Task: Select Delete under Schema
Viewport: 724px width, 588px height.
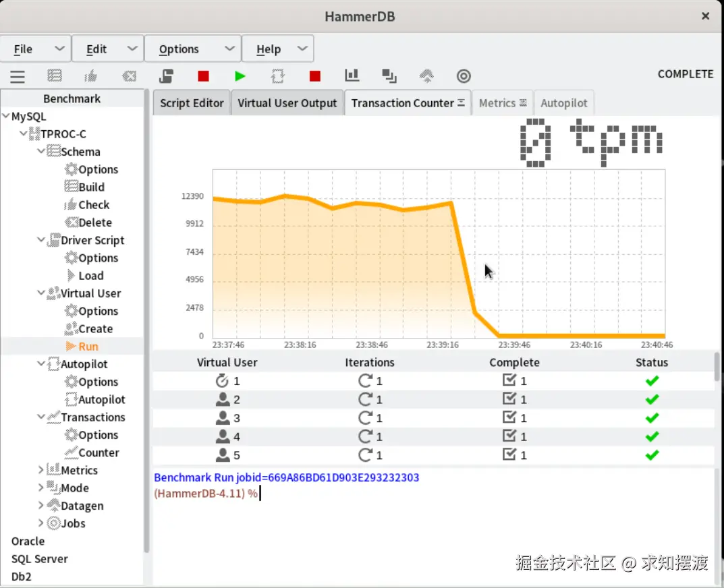Action: (88, 223)
